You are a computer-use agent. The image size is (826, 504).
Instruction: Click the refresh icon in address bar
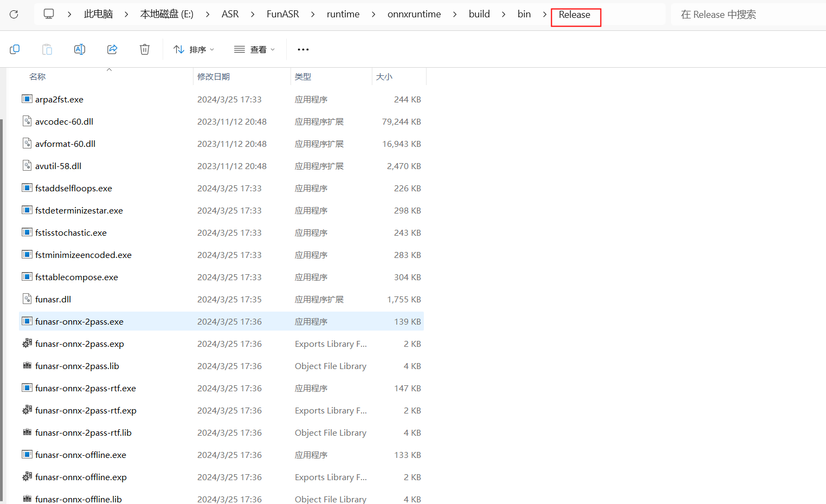pyautogui.click(x=14, y=15)
